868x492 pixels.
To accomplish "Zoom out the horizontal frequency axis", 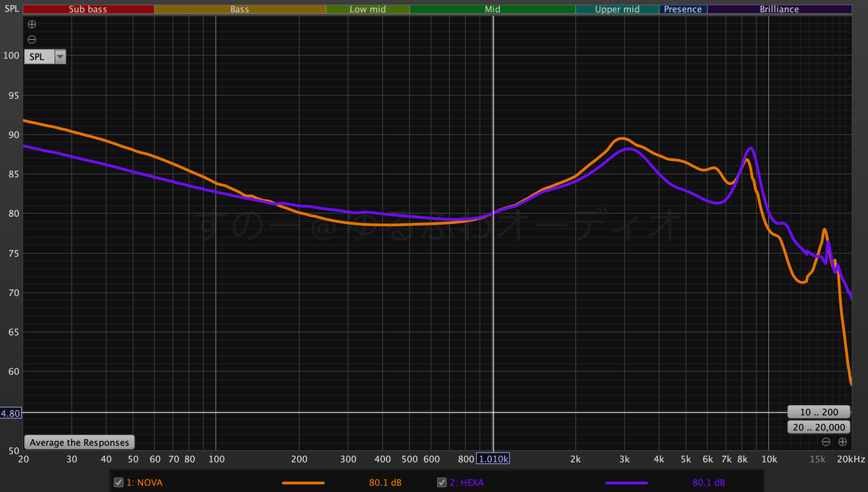I will [826, 441].
